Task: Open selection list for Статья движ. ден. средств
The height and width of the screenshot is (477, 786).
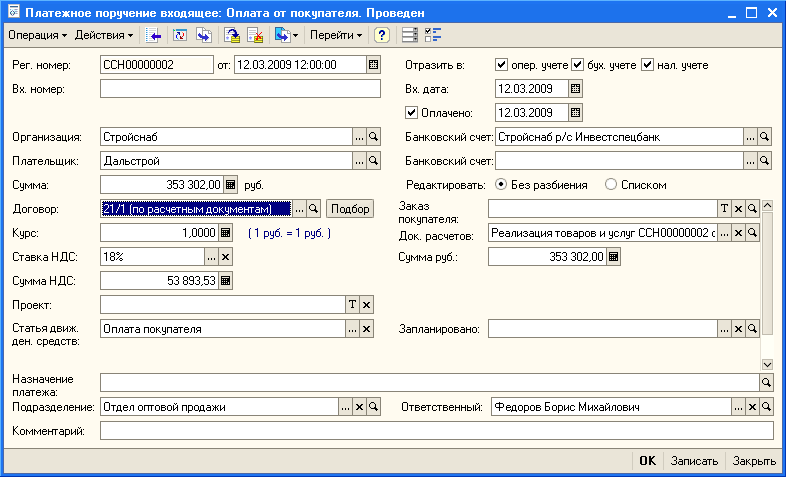Action: point(352,329)
